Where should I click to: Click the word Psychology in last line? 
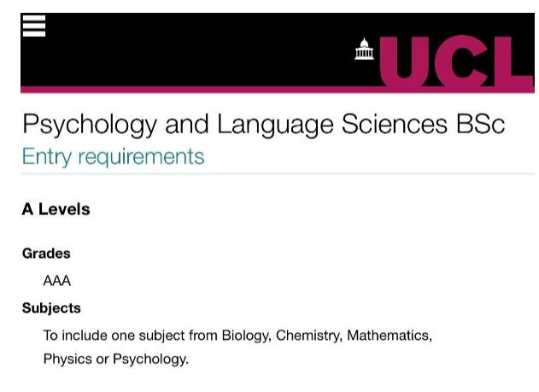point(150,359)
